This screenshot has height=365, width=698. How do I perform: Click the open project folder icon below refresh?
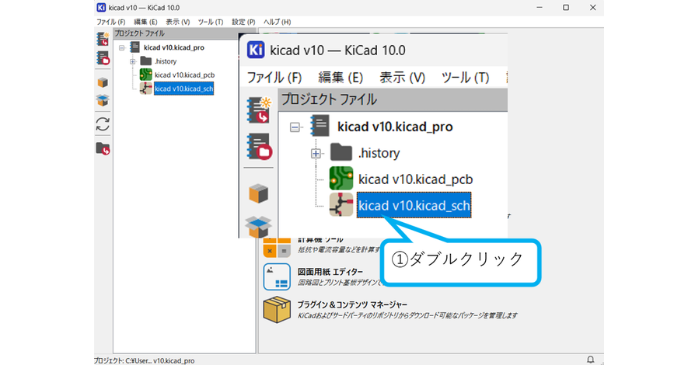tap(103, 148)
